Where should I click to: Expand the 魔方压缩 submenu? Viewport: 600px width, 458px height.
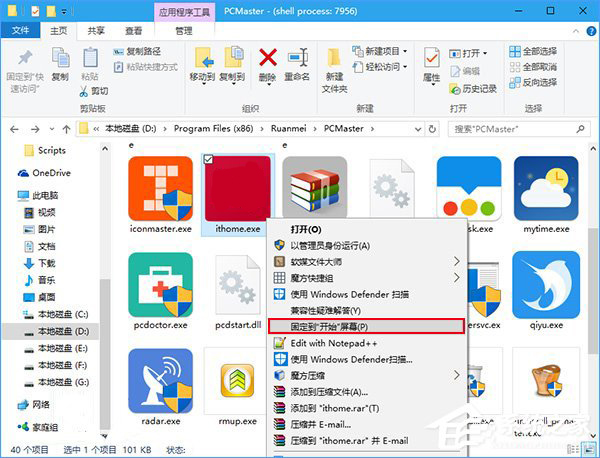click(367, 375)
